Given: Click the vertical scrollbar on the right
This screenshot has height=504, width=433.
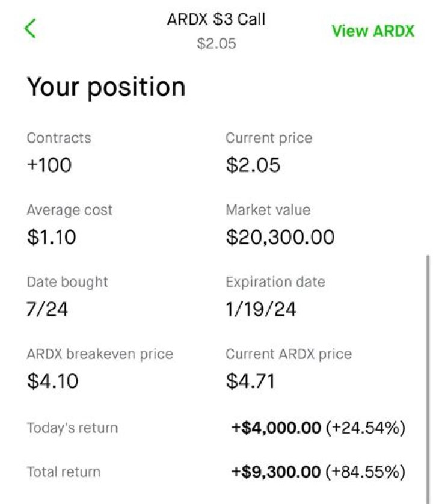Looking at the screenshot, I should [428, 361].
